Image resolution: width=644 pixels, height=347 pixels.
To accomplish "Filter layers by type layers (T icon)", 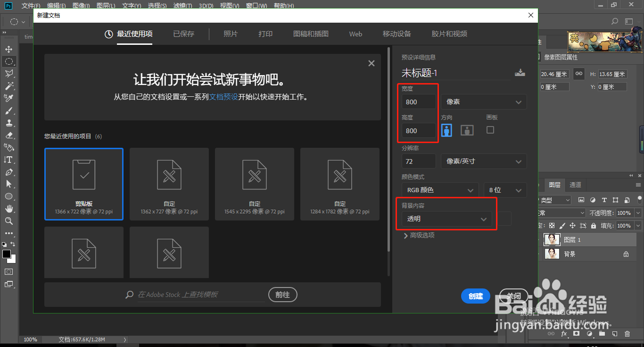I will pyautogui.click(x=604, y=200).
